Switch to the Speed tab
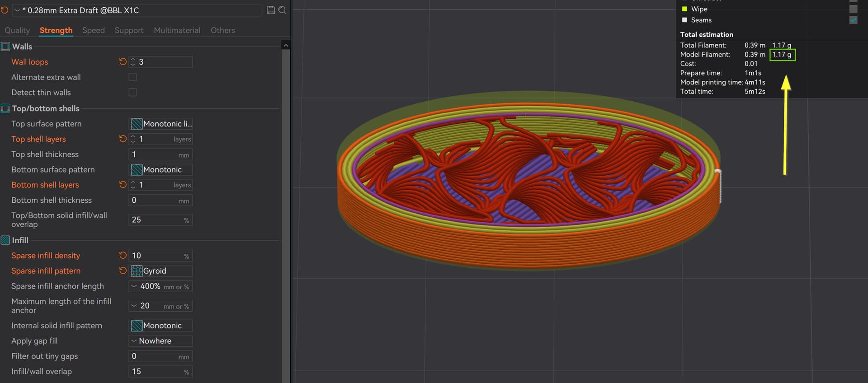868x383 pixels. tap(94, 30)
